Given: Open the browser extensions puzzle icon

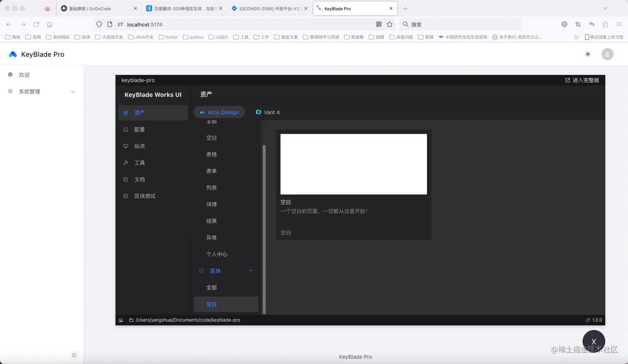Looking at the screenshot, I should click(x=605, y=24).
